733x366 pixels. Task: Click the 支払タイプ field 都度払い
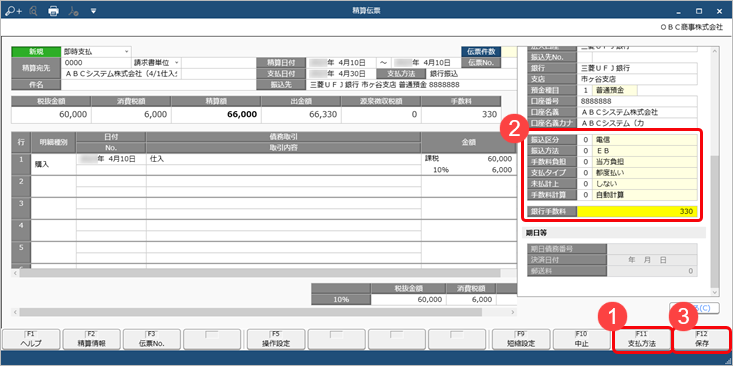click(x=644, y=172)
